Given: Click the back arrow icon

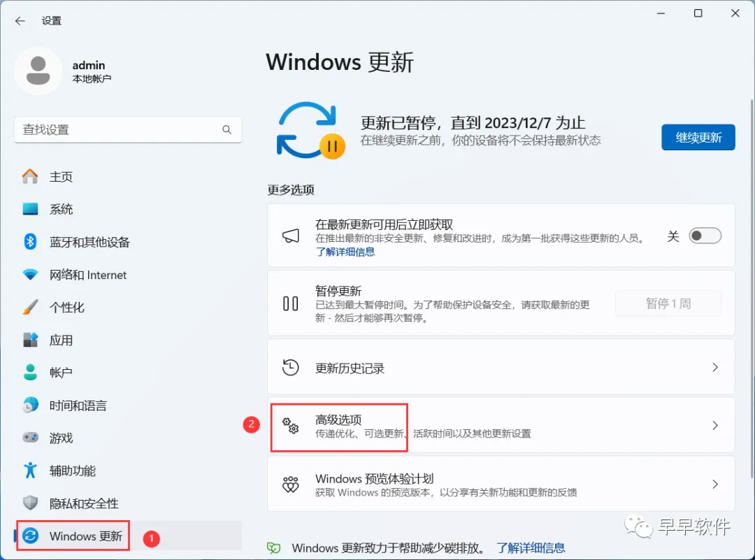Looking at the screenshot, I should tap(20, 21).
